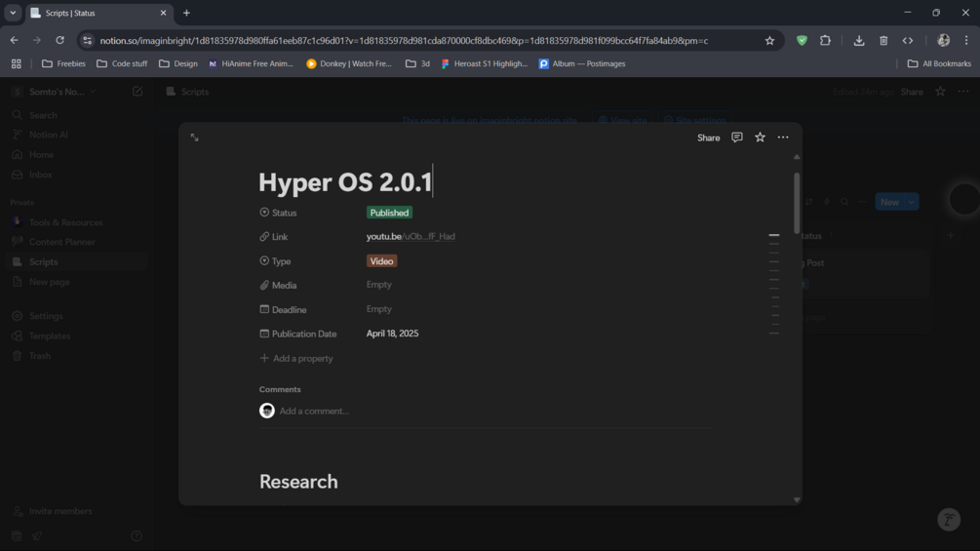Click the Research heading

[298, 482]
